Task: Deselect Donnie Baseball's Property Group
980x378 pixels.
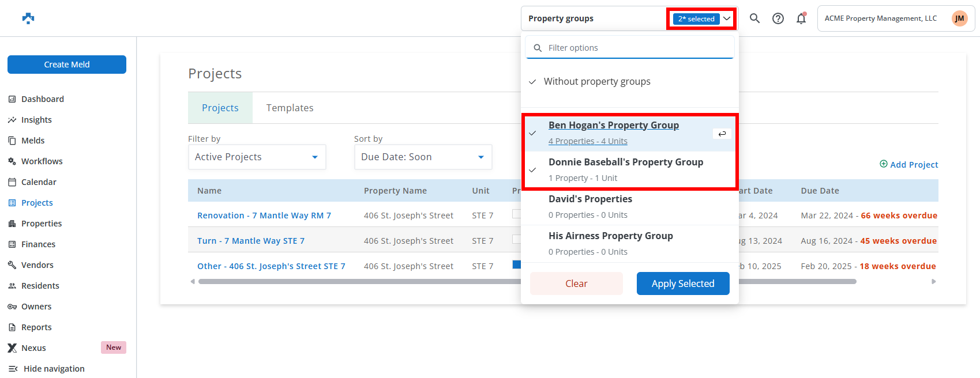Action: point(625,170)
